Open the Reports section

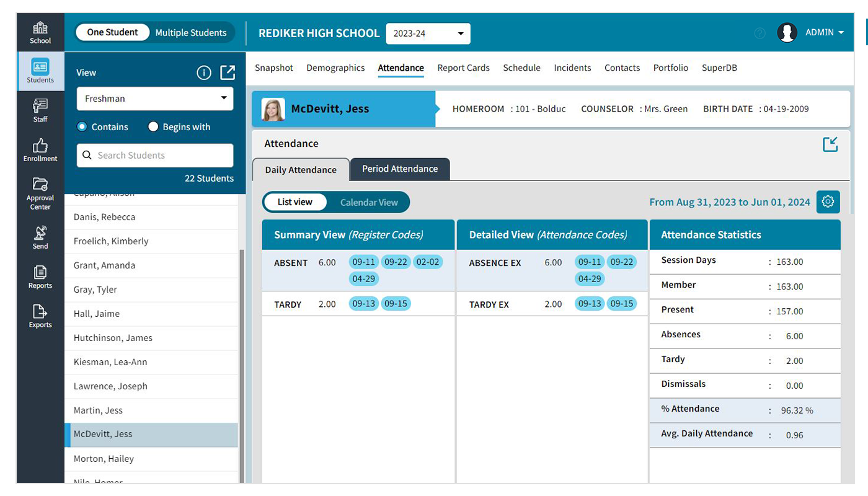point(40,276)
